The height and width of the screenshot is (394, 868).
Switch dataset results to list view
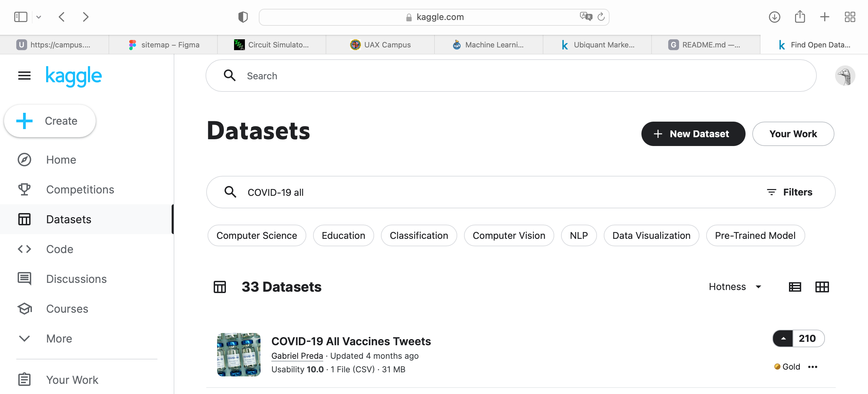click(795, 287)
